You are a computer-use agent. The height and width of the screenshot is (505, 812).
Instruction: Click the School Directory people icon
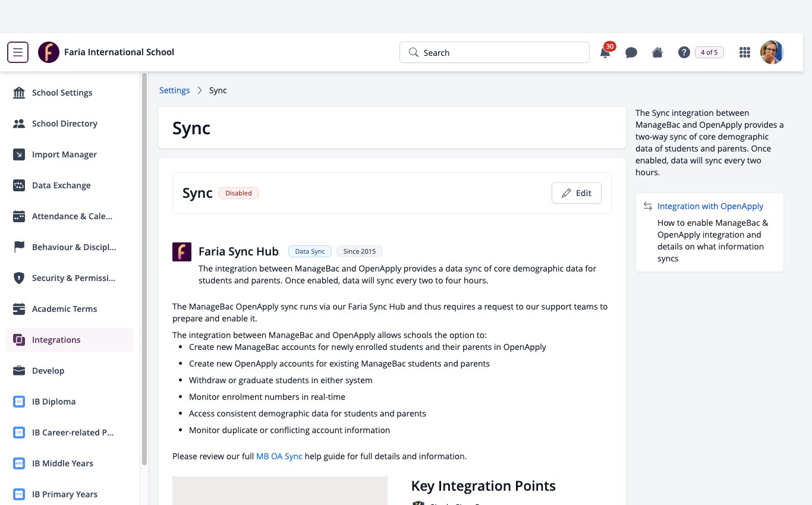(x=19, y=124)
